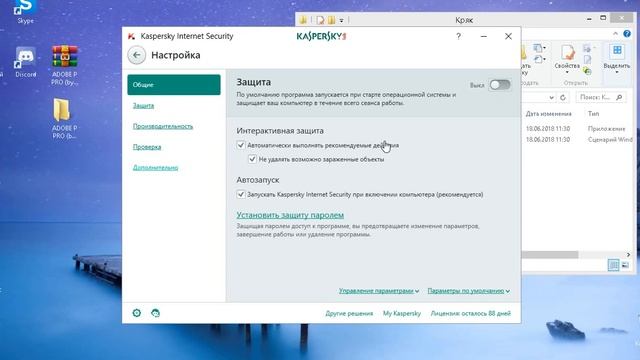Image resolution: width=640 pixels, height=360 pixels.
Task: Open the Дополнительно settings section
Action: 156,168
